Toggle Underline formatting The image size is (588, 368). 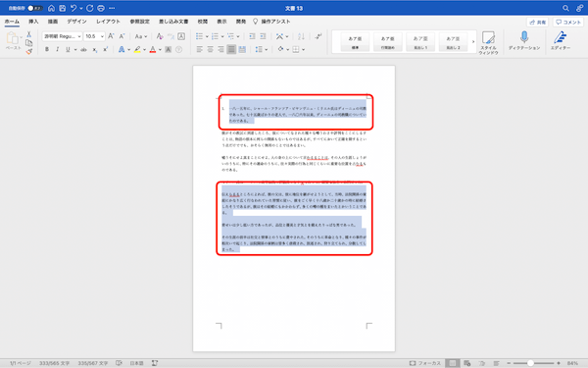(68, 49)
